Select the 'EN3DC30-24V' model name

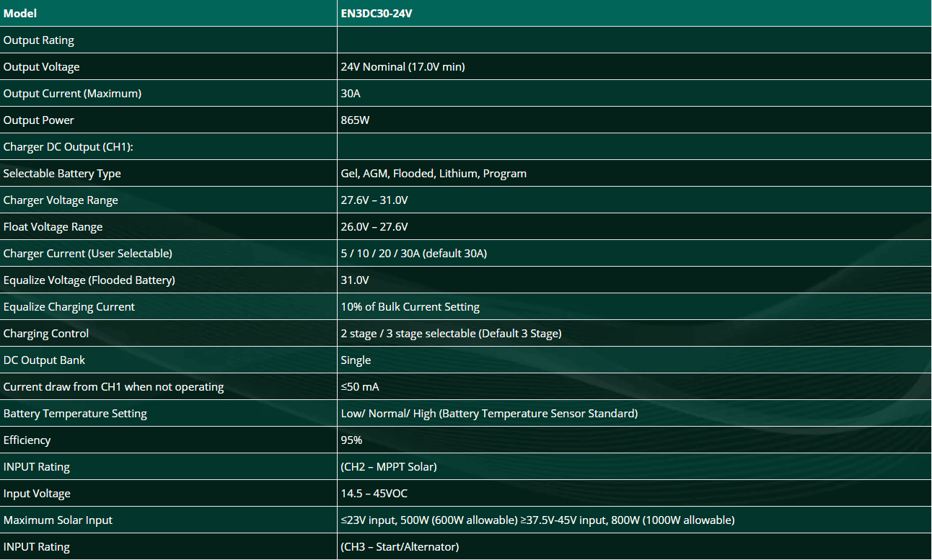click(377, 14)
